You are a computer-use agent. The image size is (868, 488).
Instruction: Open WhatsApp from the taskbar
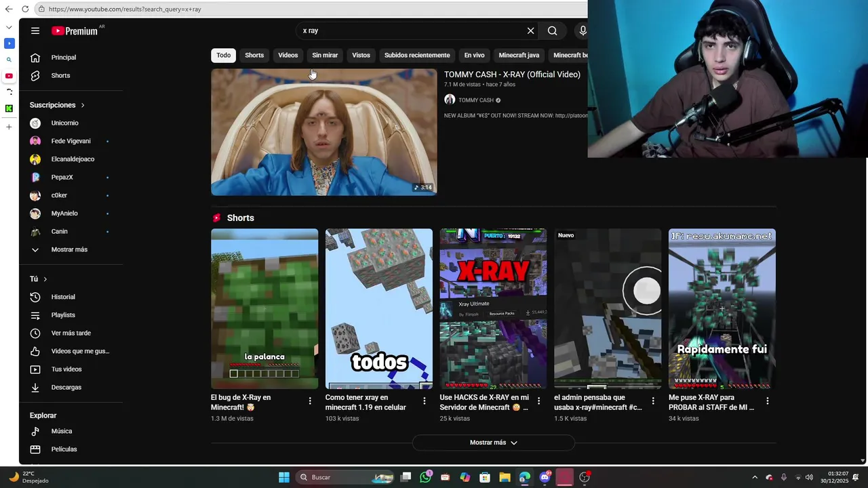[425, 477]
